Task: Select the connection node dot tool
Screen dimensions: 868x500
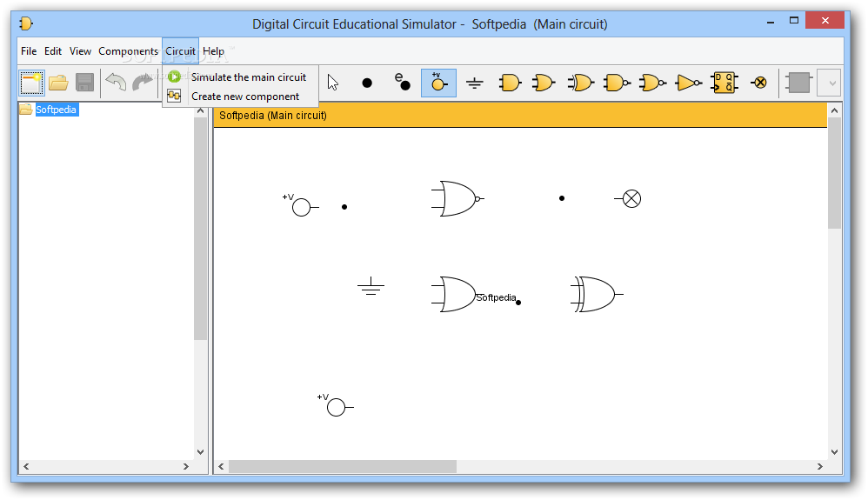Action: point(367,83)
